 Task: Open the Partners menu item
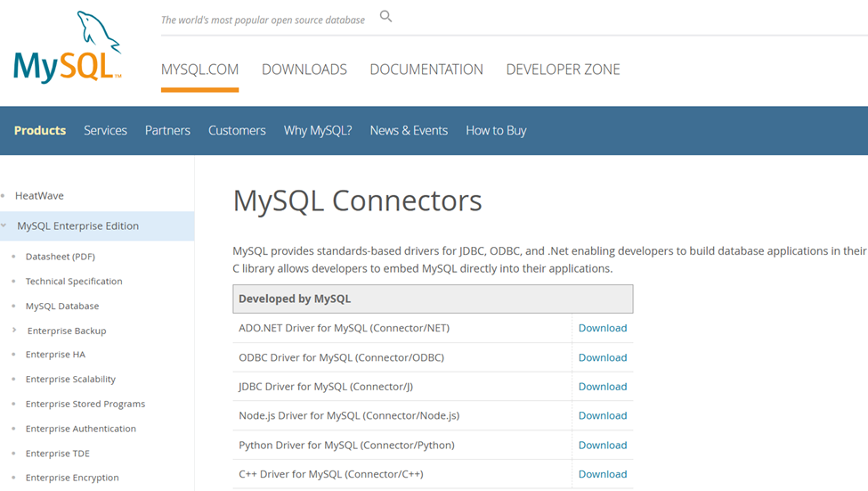167,130
